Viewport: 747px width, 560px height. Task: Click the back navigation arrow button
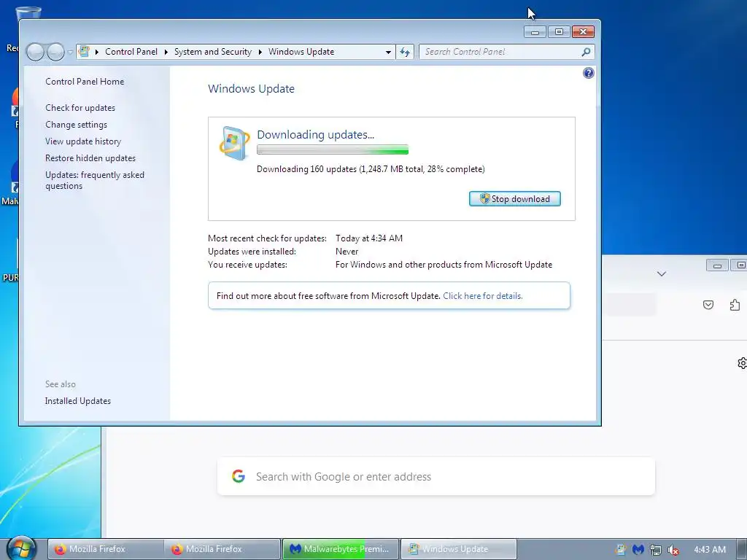coord(35,52)
